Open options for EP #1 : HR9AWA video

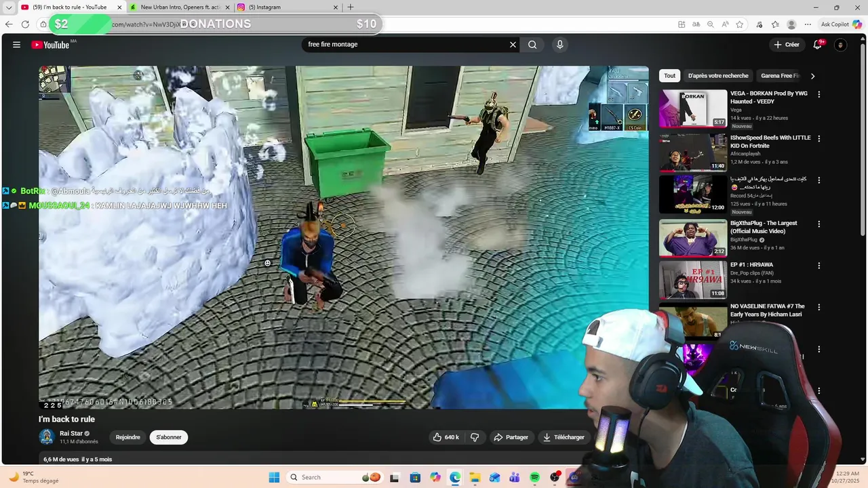tap(819, 266)
